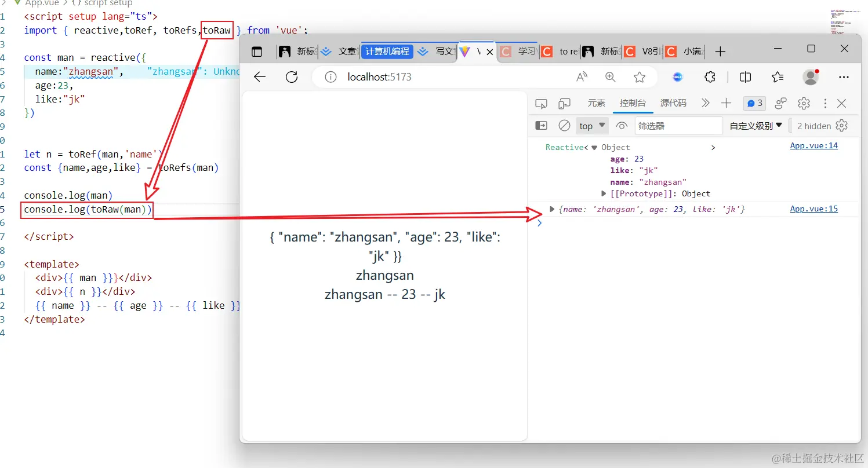This screenshot has height=468, width=868.
Task: Open DevTools customize three-dot menu
Action: [825, 103]
